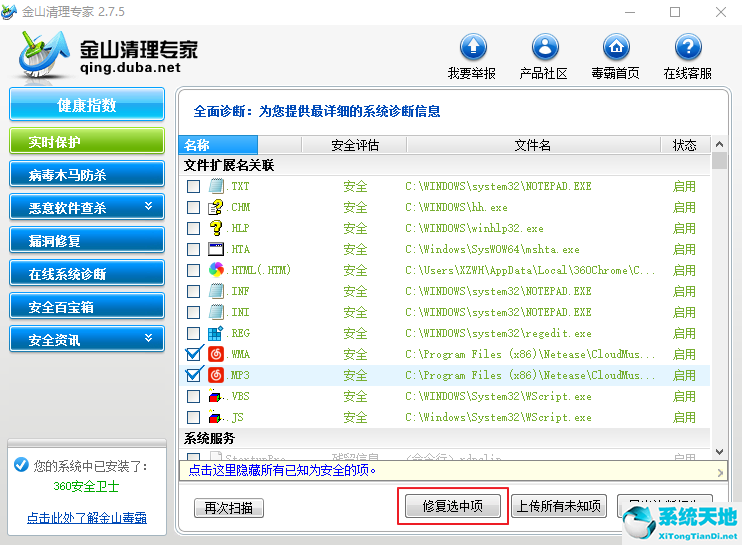Open the 点击此处了解金山毒霸 link

(87, 518)
